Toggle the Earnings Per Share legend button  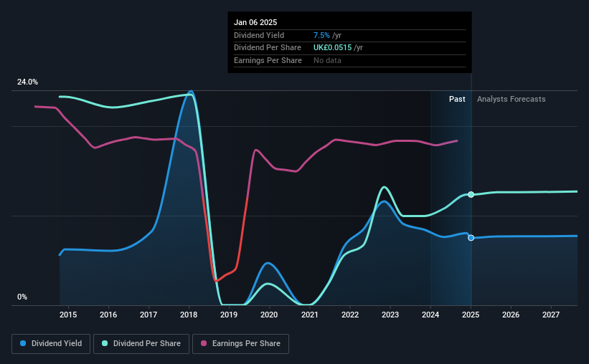point(240,344)
